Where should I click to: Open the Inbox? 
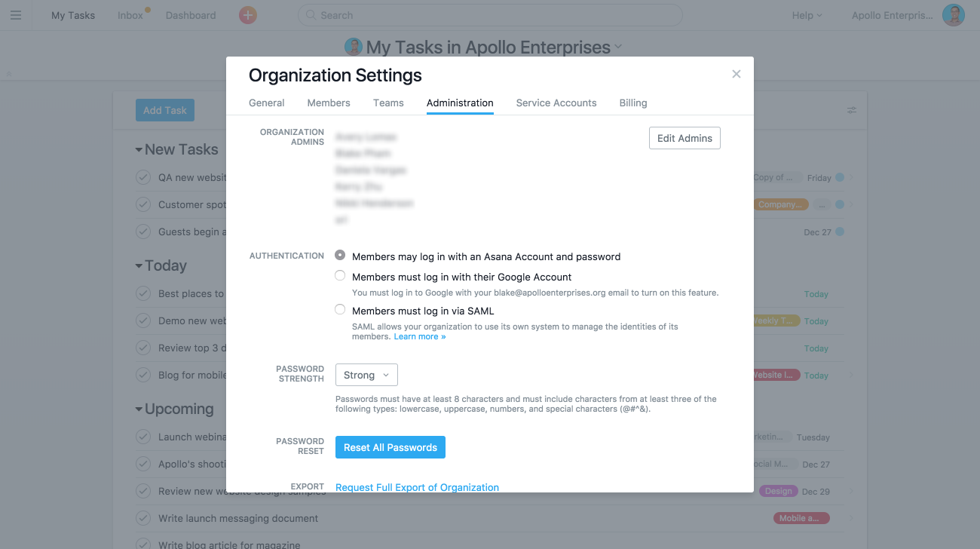tap(130, 15)
